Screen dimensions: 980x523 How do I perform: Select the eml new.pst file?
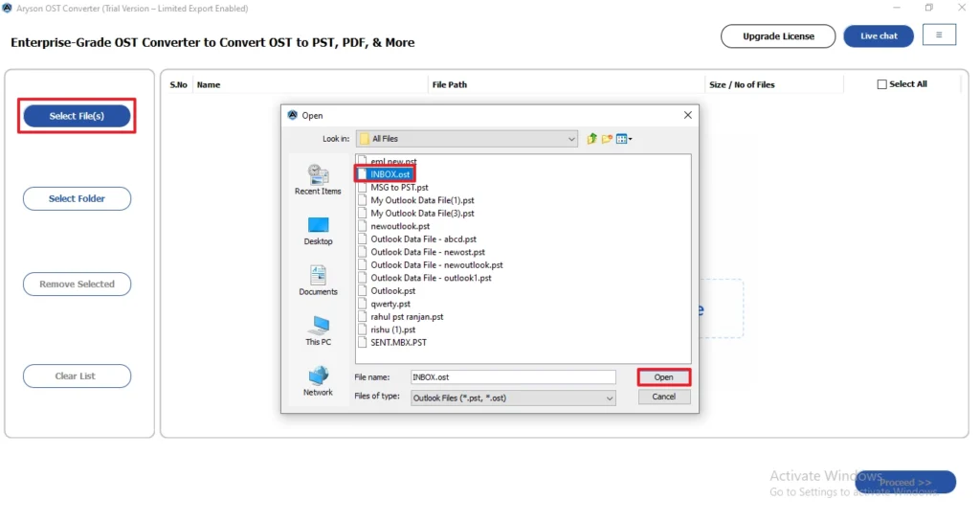[x=393, y=162]
